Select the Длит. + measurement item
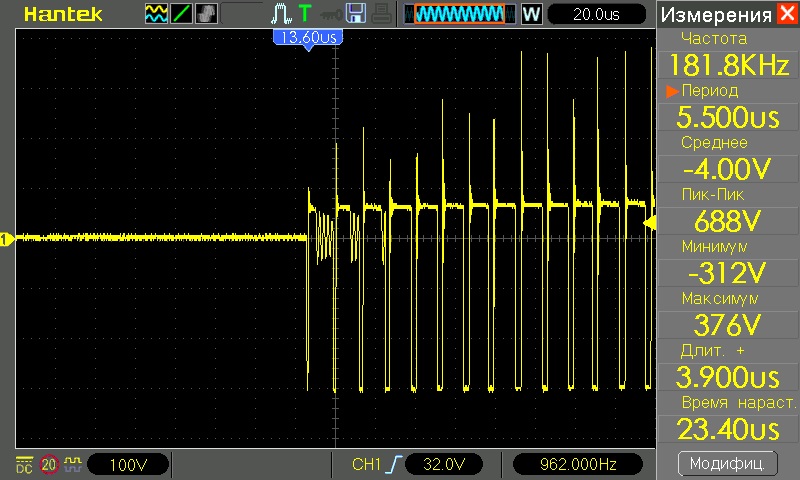 pyautogui.click(x=713, y=350)
